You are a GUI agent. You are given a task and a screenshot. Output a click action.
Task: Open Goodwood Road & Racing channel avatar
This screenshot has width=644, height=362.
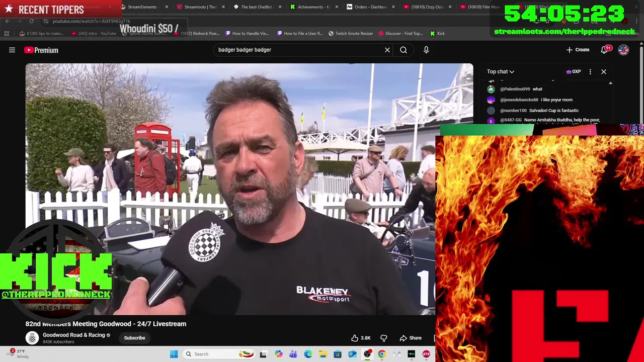32,338
